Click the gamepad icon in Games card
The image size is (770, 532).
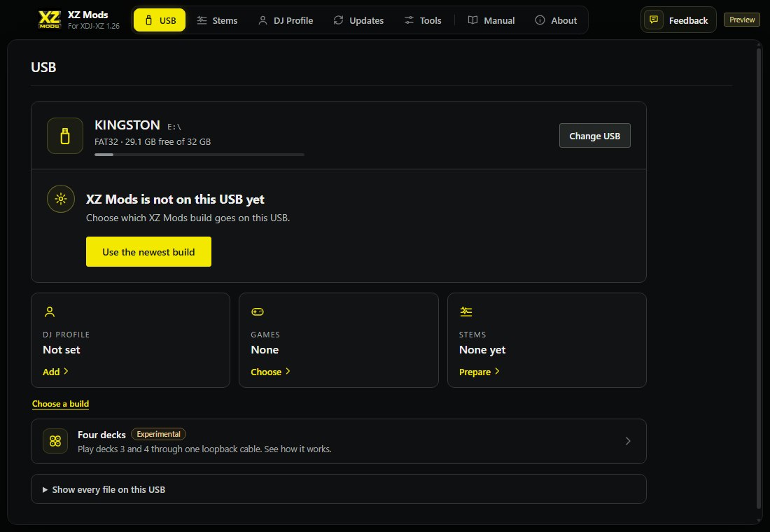point(258,312)
